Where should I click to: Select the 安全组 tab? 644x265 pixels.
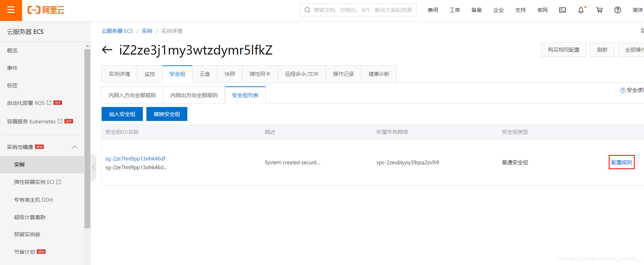point(177,74)
